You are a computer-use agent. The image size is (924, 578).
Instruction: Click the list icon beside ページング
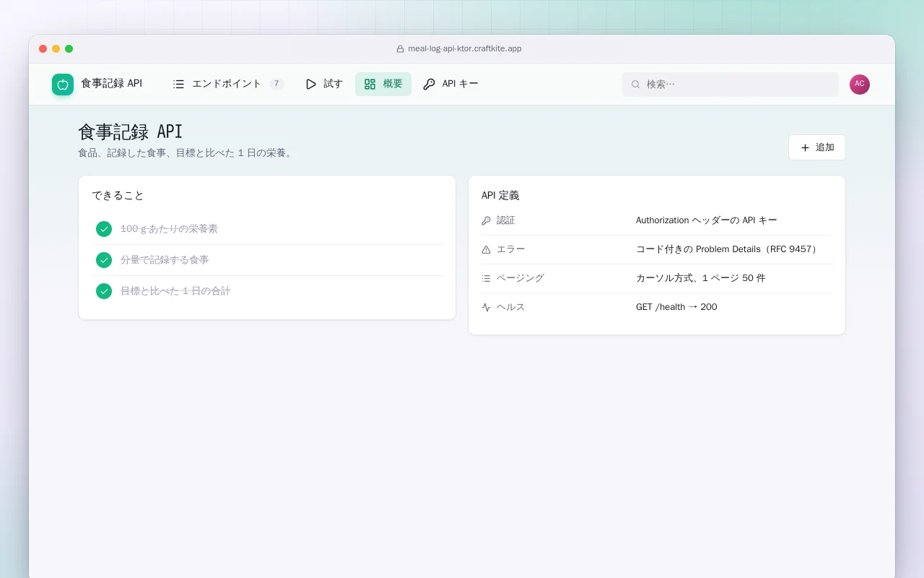(486, 278)
